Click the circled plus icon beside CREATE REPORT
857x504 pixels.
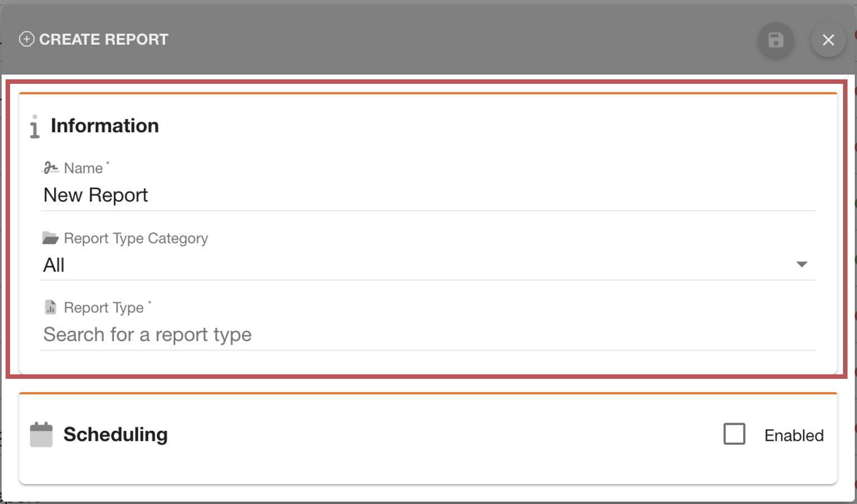26,39
